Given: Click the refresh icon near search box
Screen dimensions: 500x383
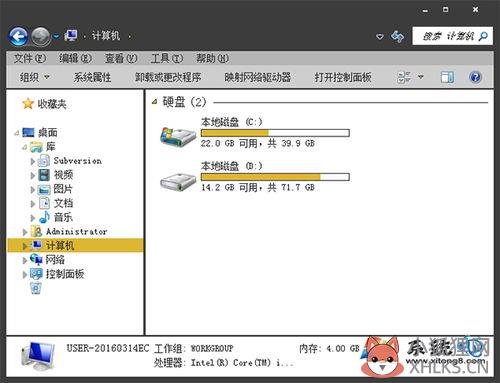Looking at the screenshot, I should (397, 36).
